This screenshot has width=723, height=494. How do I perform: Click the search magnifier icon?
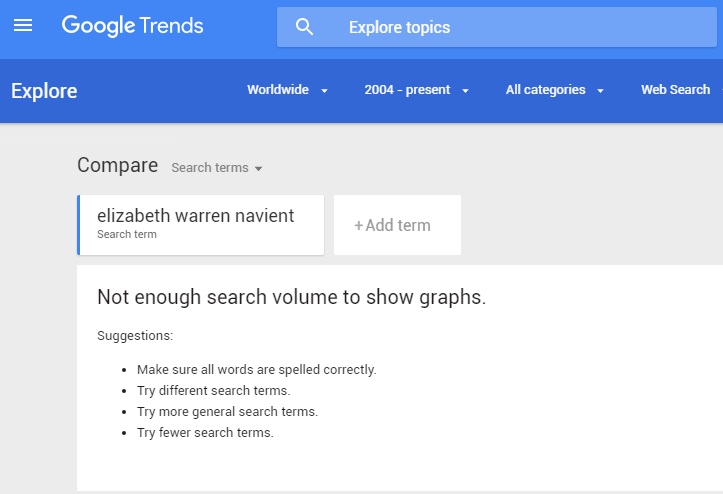pyautogui.click(x=304, y=27)
